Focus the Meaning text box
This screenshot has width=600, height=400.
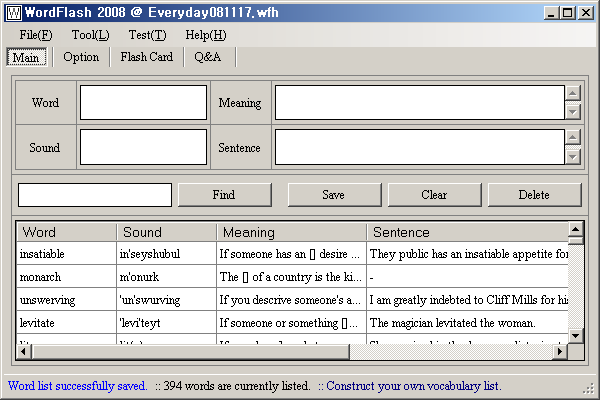(x=420, y=103)
